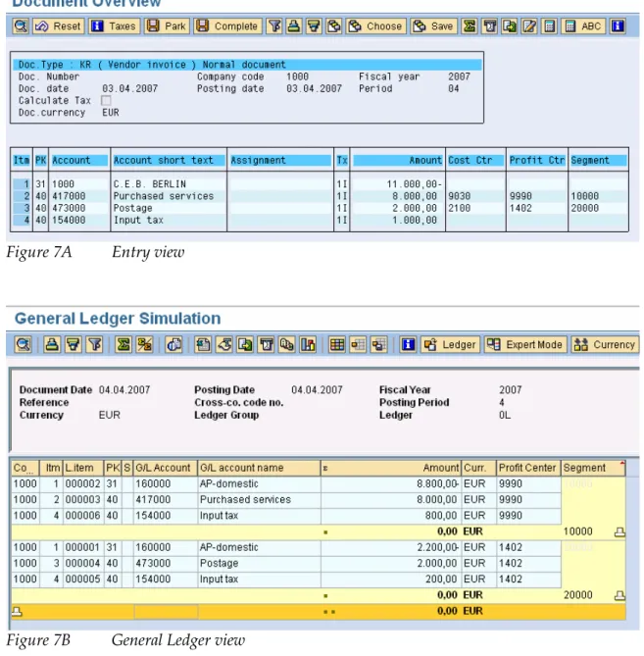Click the select layout icon in General Ledger toolbar
Screen dimensions: 644x656
click(358, 345)
